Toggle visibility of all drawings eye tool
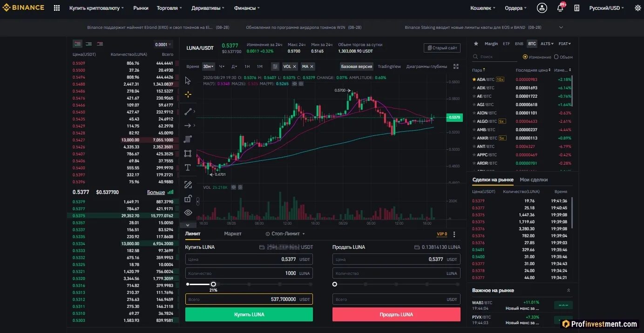Screen dimensions: 644x333 [188, 213]
